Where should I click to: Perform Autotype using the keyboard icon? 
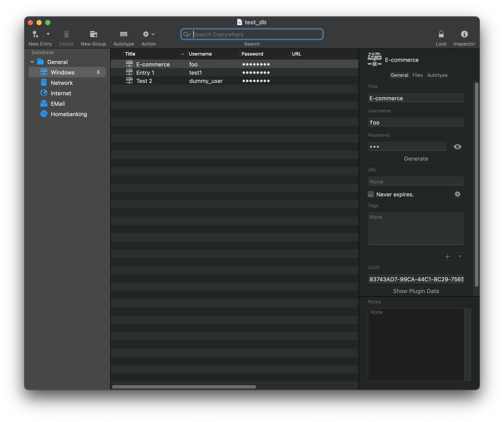pos(124,34)
